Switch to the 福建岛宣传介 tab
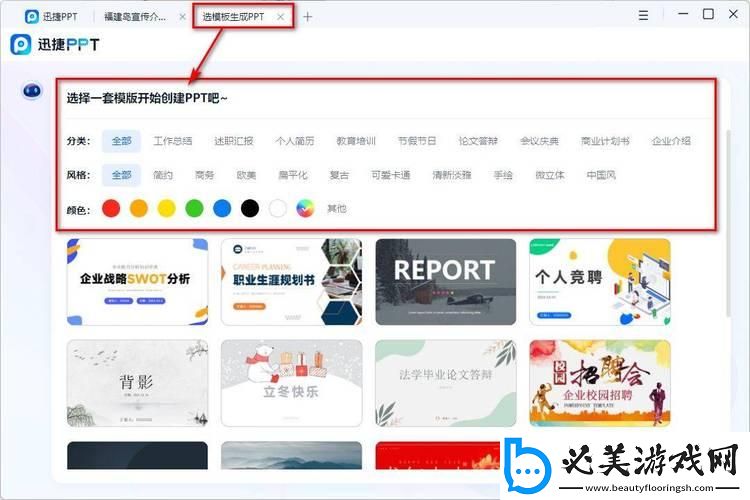Viewport: 750px width, 500px height. pos(137,17)
